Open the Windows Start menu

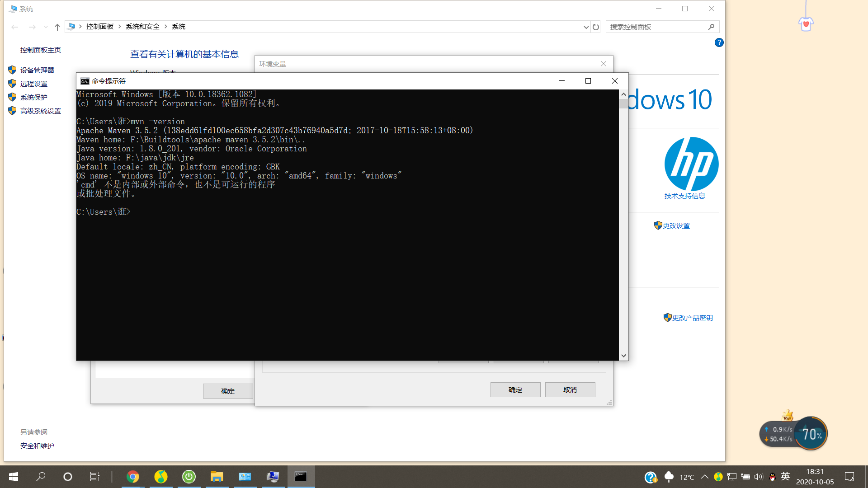(14, 477)
